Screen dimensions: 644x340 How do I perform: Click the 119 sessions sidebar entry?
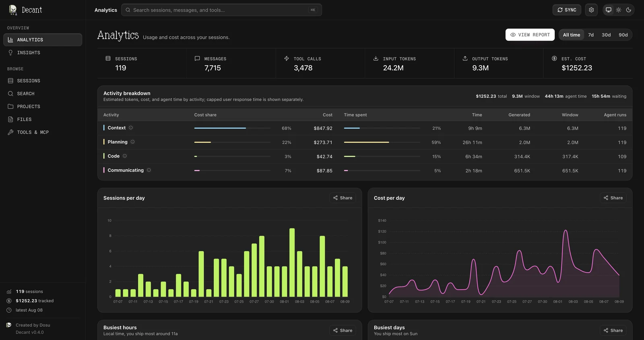[x=29, y=292]
